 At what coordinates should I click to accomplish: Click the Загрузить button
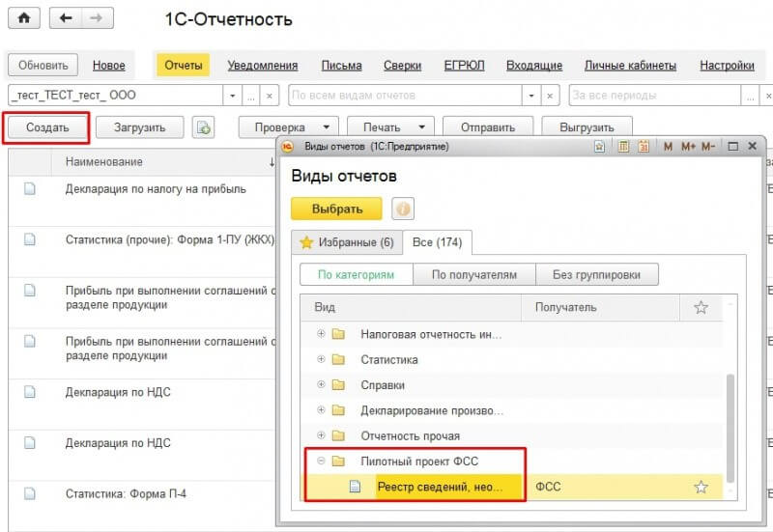(x=139, y=127)
